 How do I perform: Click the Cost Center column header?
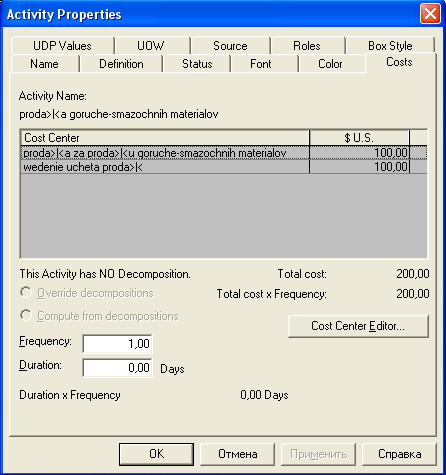(165, 138)
